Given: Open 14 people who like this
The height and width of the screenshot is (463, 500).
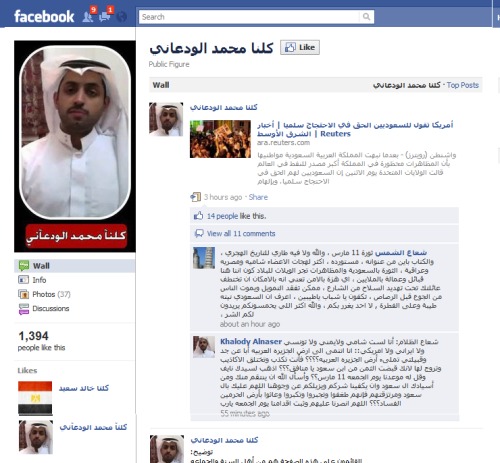Looking at the screenshot, I should (222, 216).
